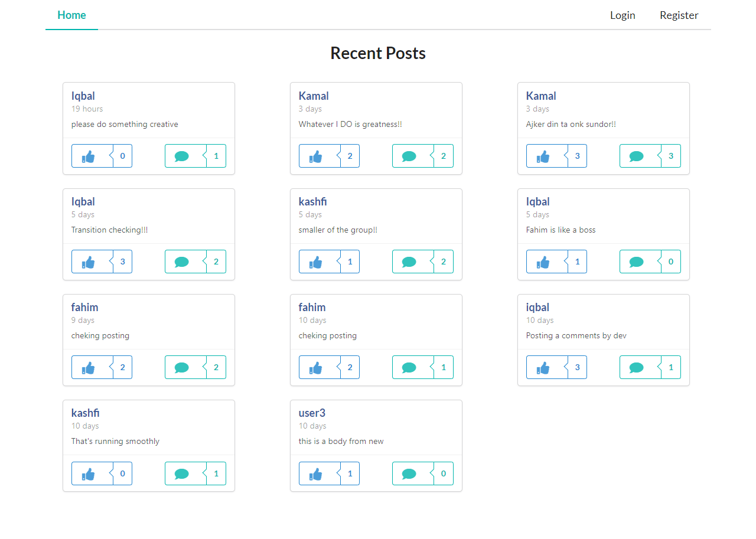Open Kamal's profile from the greatness post

314,96
